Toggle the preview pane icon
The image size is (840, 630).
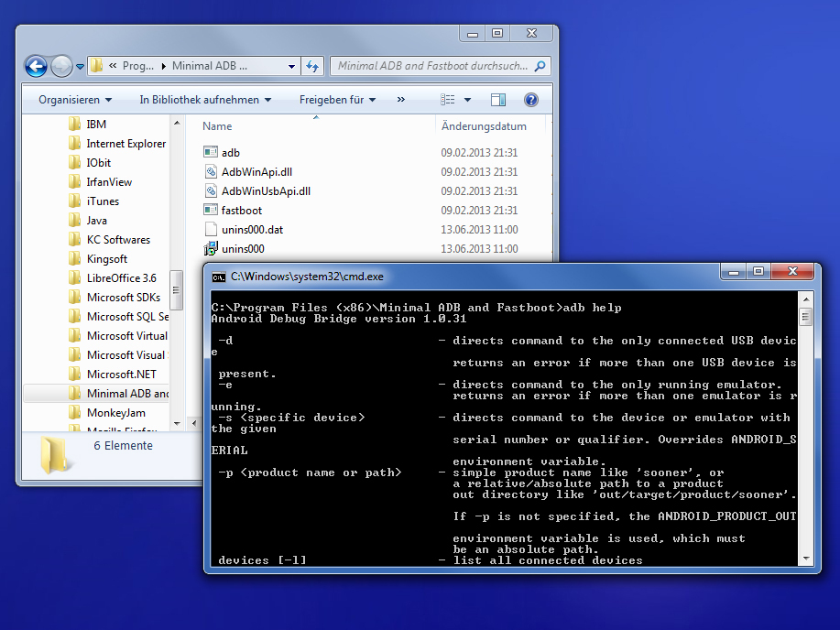click(x=497, y=100)
